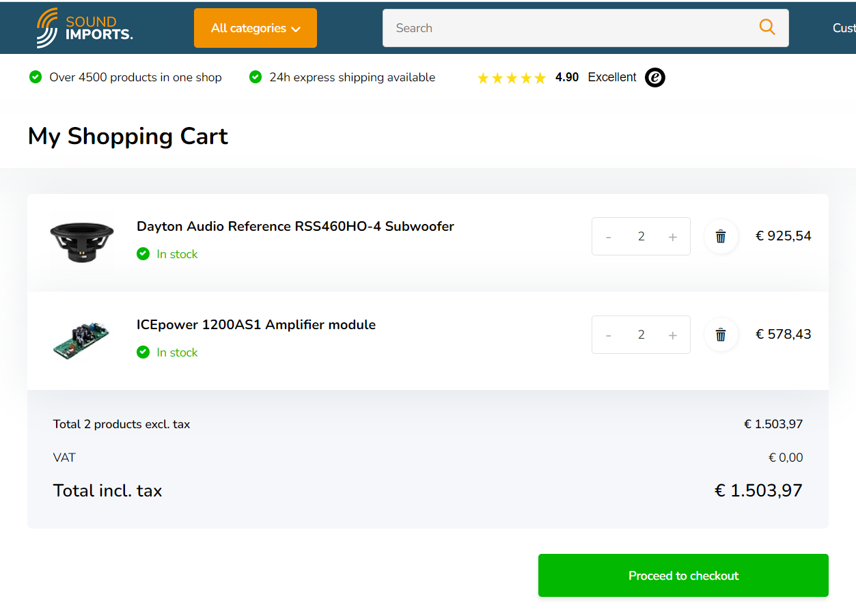The image size is (856, 616).
Task: Decrease quantity of the ICEpower amplifier
Action: point(609,335)
